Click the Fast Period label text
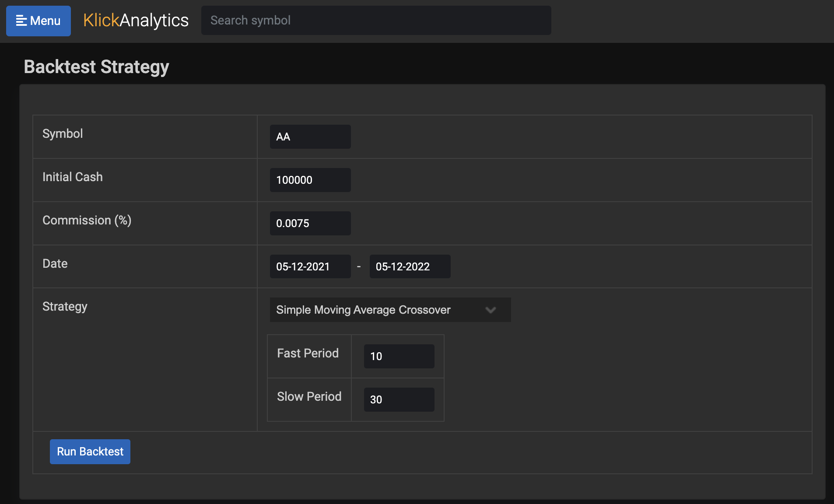Image resolution: width=834 pixels, height=504 pixels. coord(308,353)
